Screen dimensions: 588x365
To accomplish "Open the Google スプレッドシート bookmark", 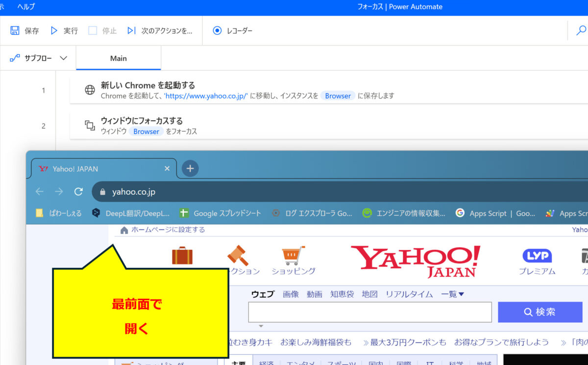I will 184,213.
